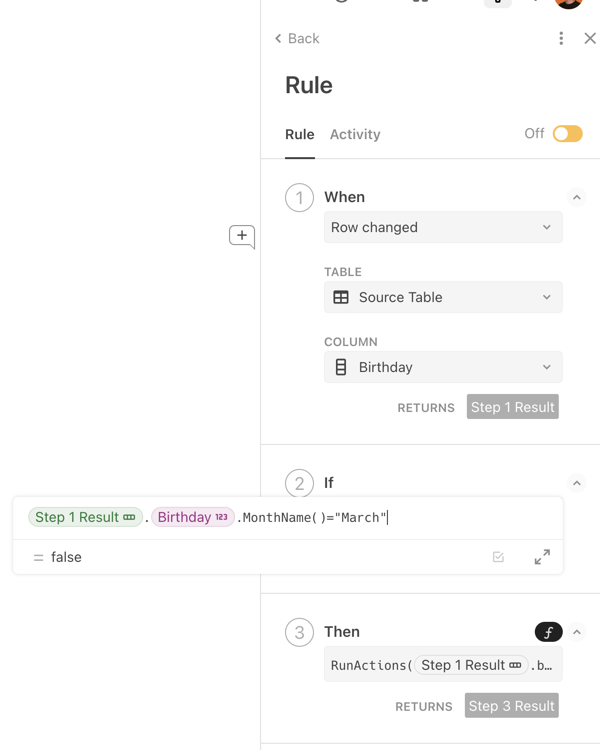Image resolution: width=600 pixels, height=750 pixels.
Task: Open the Row changed trigger dropdown
Action: (443, 227)
